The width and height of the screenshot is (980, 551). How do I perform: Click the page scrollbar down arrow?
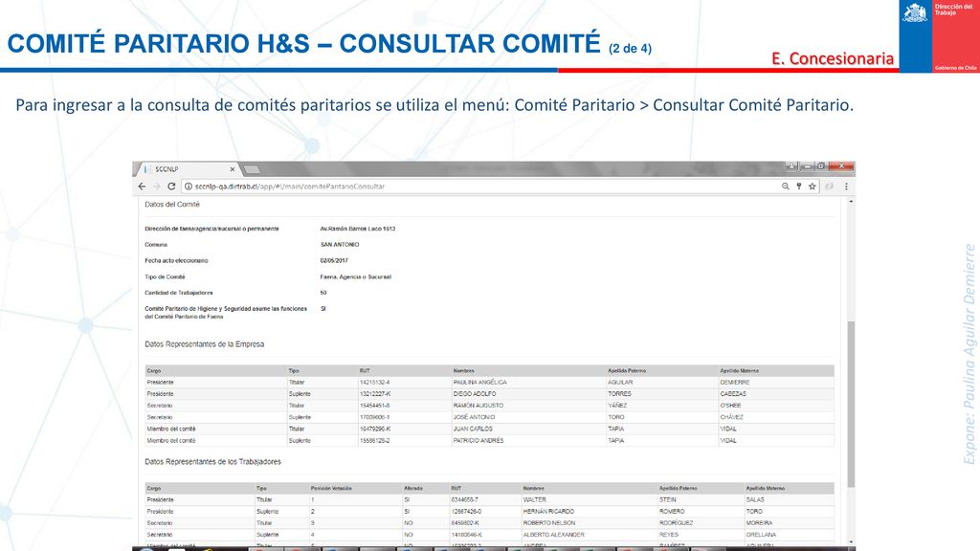pos(851,541)
